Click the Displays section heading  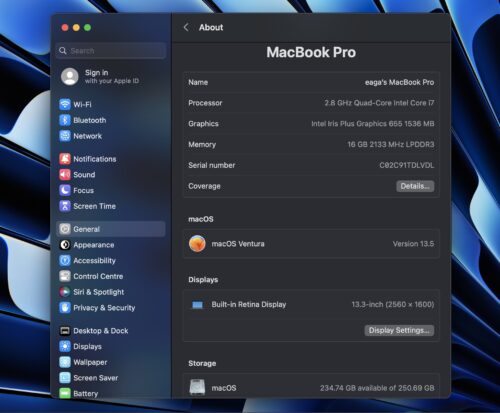[x=203, y=280]
